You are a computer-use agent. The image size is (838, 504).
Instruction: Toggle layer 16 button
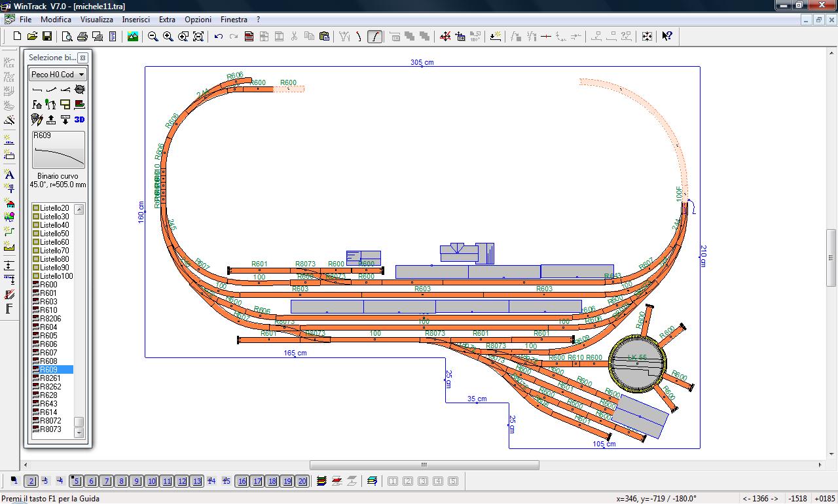pyautogui.click(x=242, y=481)
